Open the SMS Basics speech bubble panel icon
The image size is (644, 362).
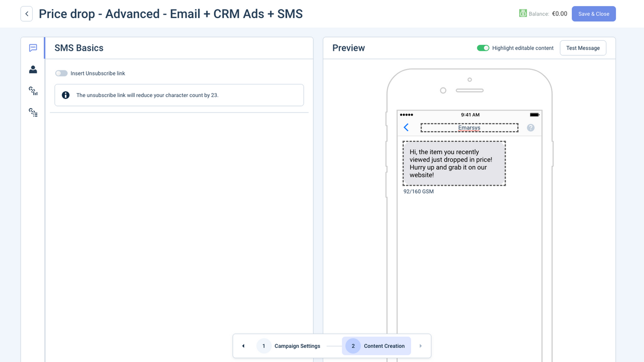33,47
